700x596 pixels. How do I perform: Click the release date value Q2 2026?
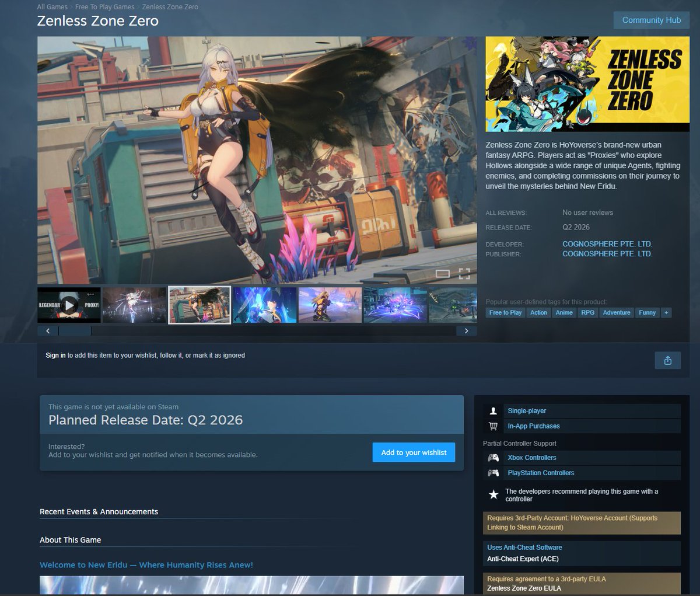(576, 227)
